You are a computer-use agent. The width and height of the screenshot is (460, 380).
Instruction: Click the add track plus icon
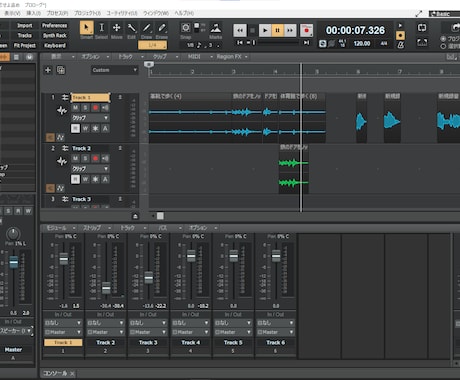coord(48,70)
